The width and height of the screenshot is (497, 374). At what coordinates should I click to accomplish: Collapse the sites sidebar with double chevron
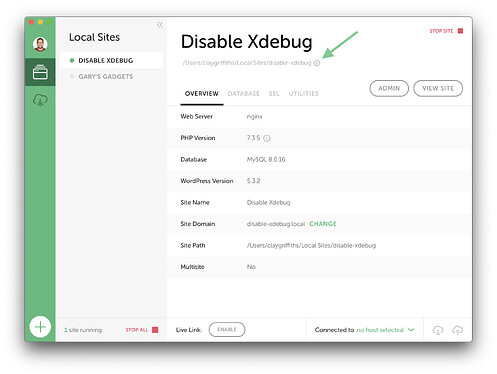pyautogui.click(x=160, y=25)
